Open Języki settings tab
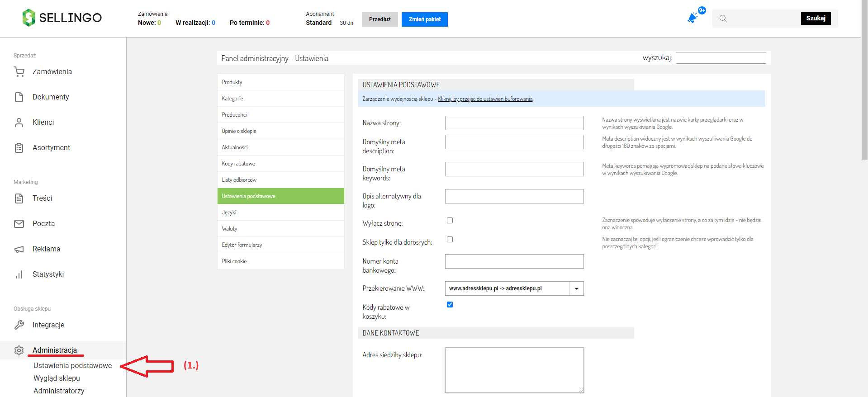This screenshot has height=397, width=868. [x=281, y=213]
